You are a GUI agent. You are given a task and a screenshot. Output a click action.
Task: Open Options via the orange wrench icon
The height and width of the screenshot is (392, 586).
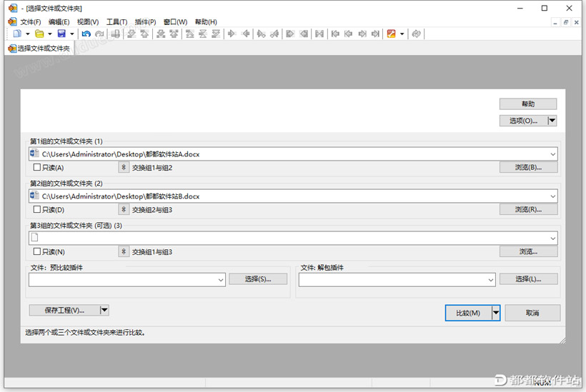pyautogui.click(x=392, y=34)
